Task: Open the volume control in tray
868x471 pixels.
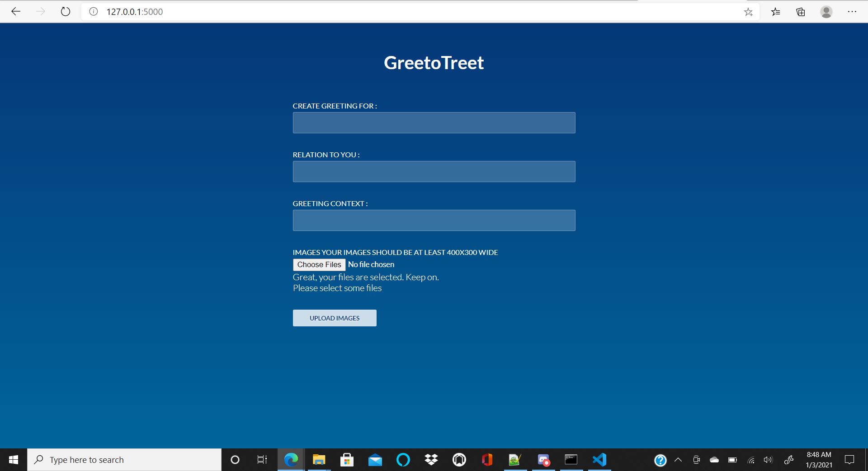Action: pyautogui.click(x=768, y=460)
